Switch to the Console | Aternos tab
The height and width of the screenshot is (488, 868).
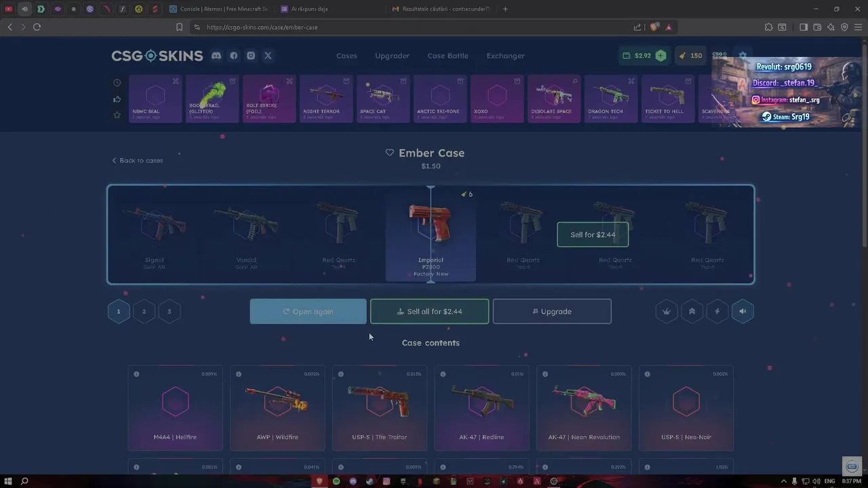[219, 9]
